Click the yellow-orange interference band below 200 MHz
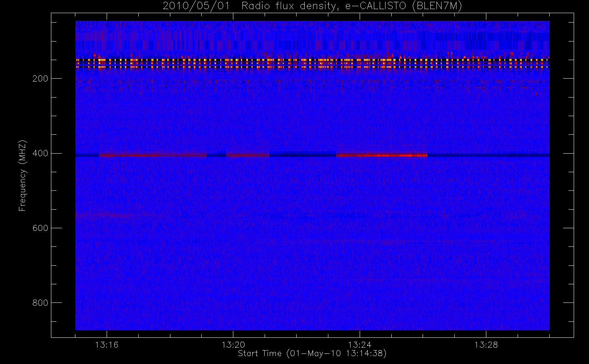 point(312,63)
